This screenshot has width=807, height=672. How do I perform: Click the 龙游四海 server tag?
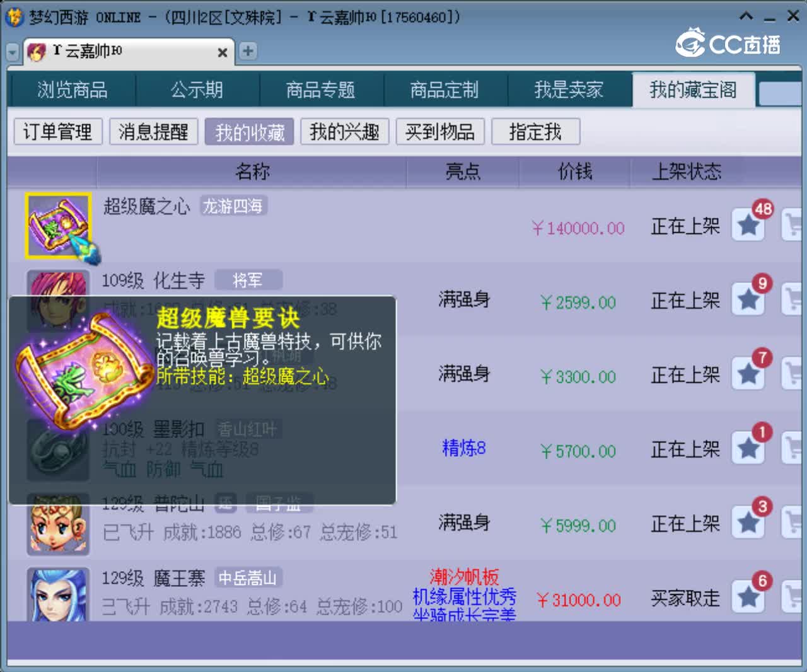click(233, 206)
